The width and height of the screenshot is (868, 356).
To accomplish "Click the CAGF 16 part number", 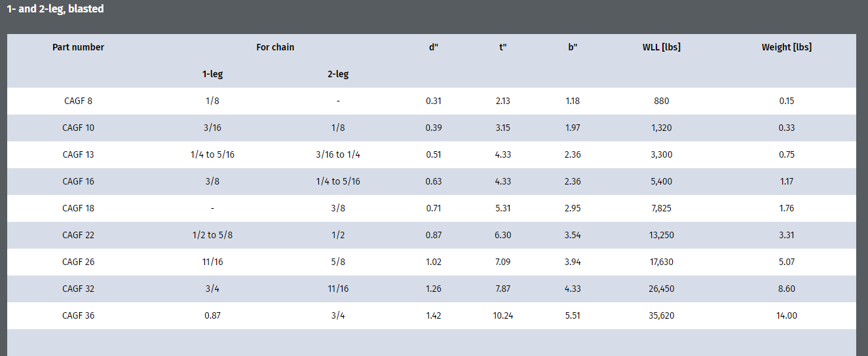I will tap(78, 181).
